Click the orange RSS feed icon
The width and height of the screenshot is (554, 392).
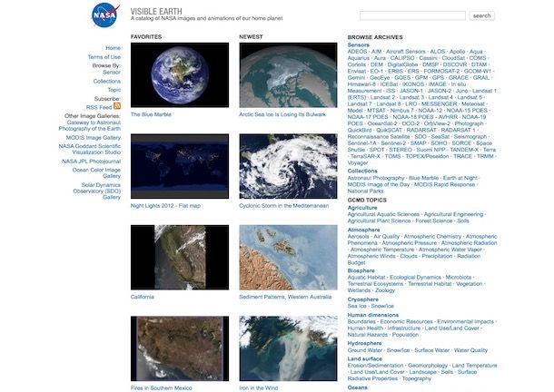pyautogui.click(x=116, y=106)
